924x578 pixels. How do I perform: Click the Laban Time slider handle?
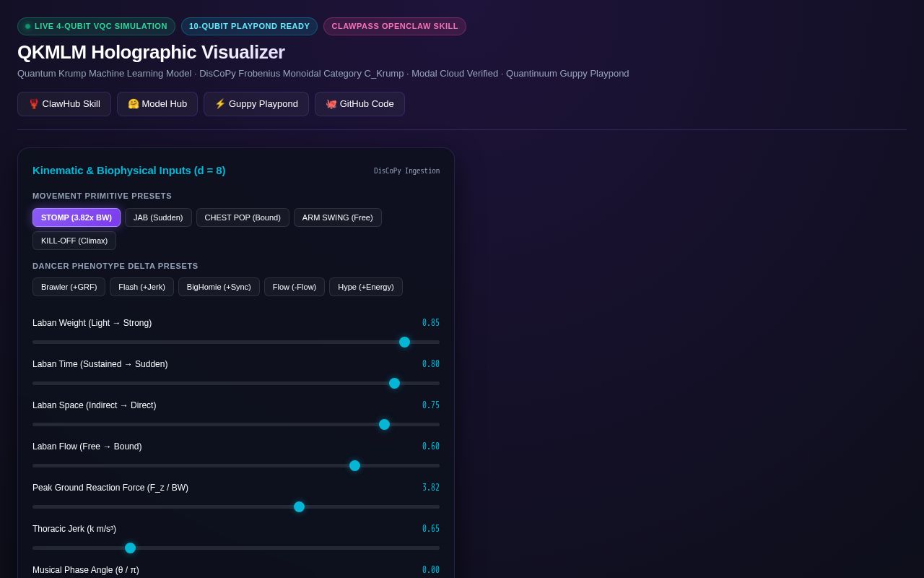tap(394, 383)
